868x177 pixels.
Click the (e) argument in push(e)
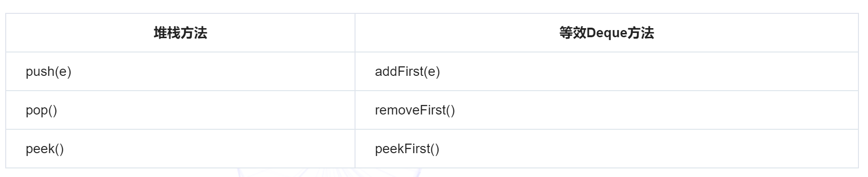pyautogui.click(x=63, y=72)
